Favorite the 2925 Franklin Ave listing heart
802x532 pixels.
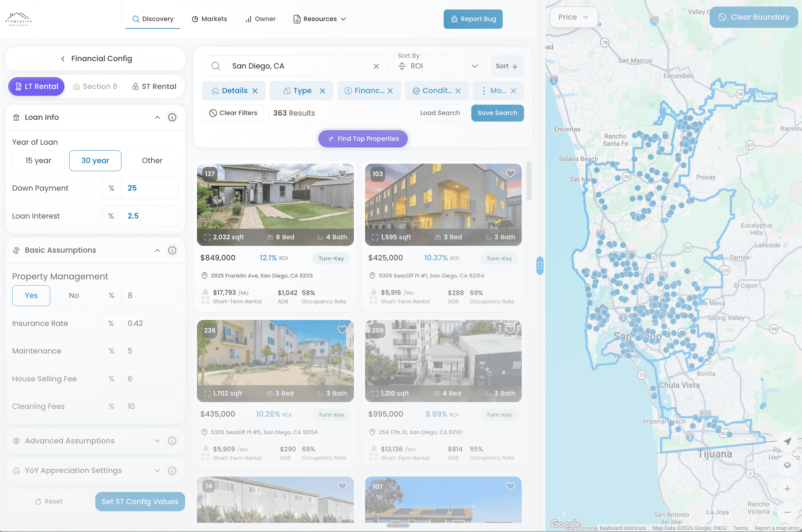(x=342, y=173)
